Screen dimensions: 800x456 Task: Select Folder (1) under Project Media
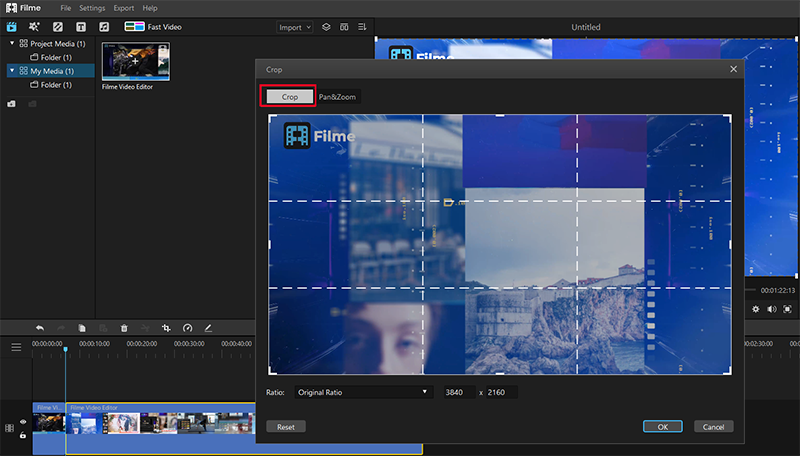coord(51,57)
